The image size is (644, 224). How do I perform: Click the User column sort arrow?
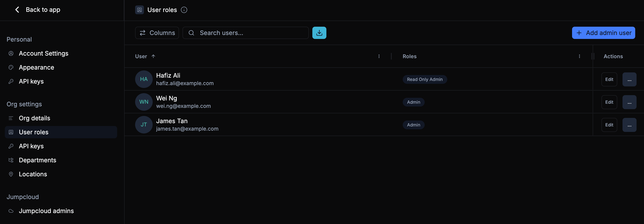tap(153, 56)
